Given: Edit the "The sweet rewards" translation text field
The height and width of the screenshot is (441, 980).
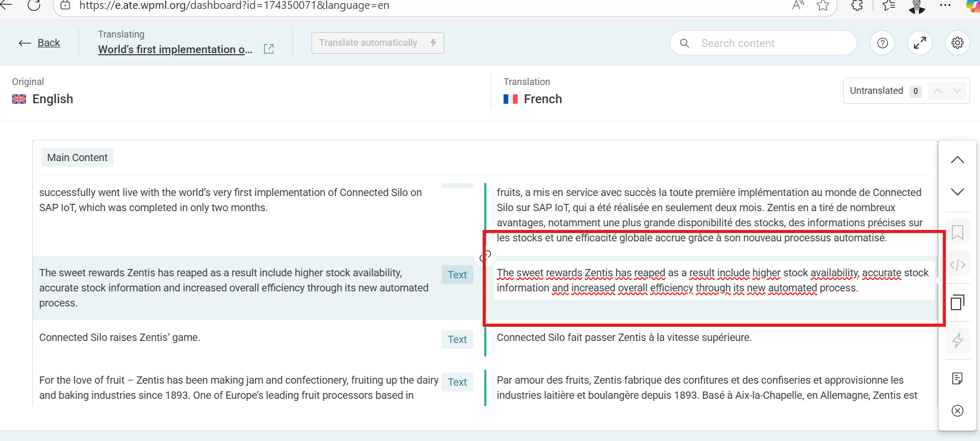Looking at the screenshot, I should 713,280.
